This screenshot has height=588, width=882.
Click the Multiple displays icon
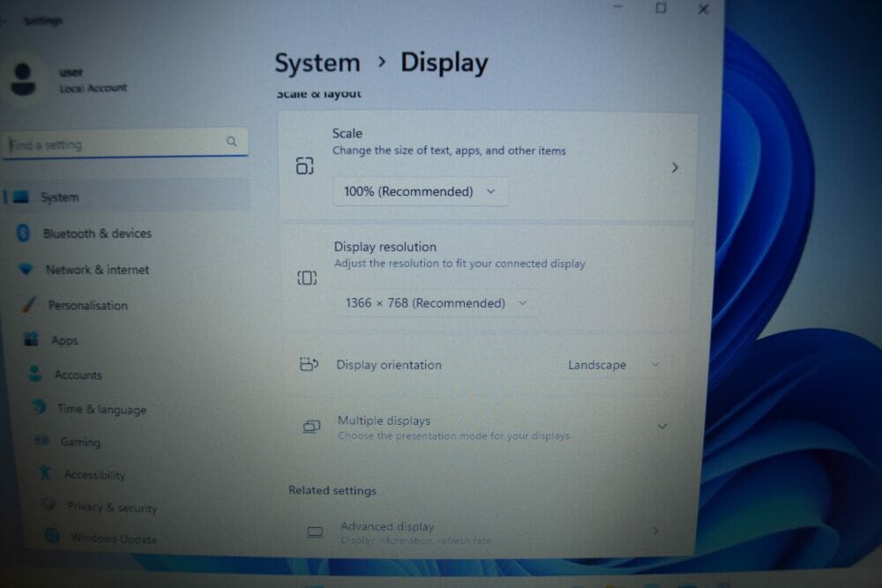(x=311, y=427)
